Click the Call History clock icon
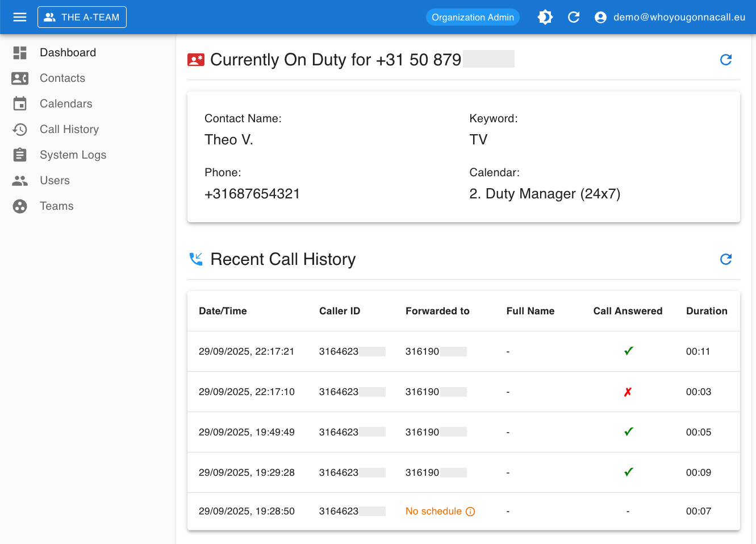 click(20, 130)
